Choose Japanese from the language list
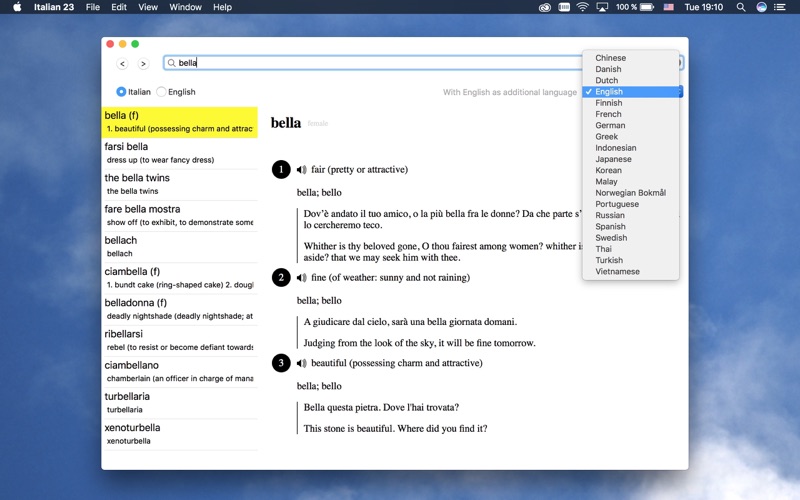 (631, 159)
